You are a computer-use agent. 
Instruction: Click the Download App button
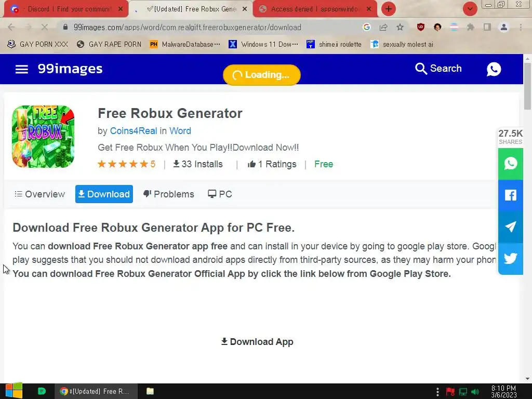point(257,342)
